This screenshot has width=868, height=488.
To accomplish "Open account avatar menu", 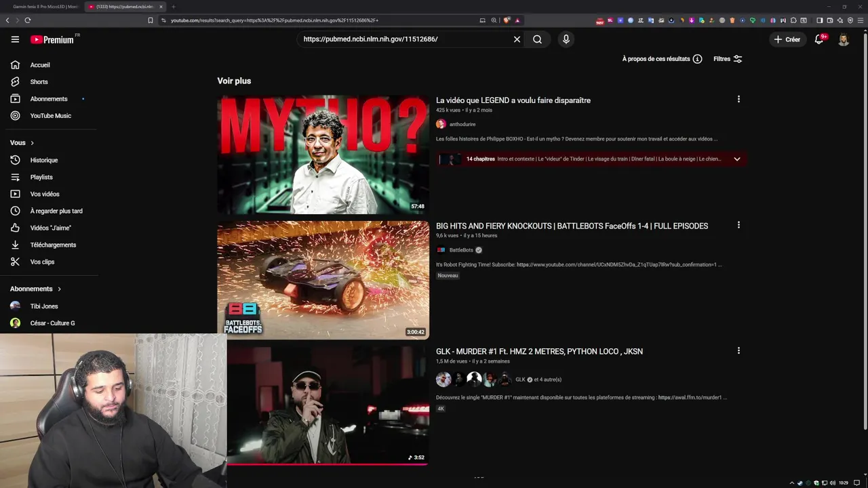I will (x=844, y=39).
